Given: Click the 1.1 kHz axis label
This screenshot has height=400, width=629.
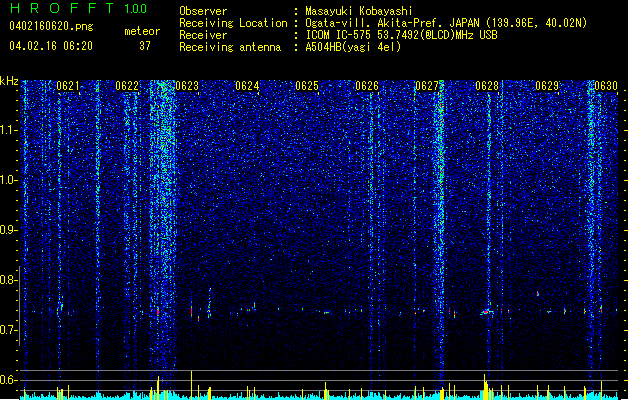Looking at the screenshot, I should [x=8, y=130].
